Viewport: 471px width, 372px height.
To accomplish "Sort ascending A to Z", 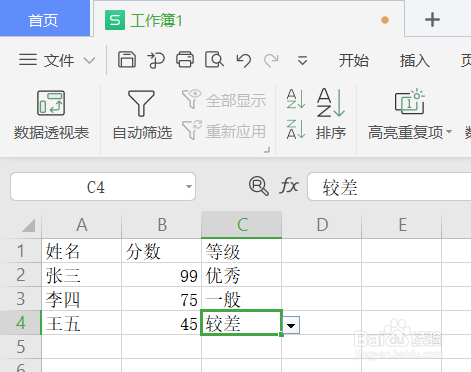I will (x=296, y=99).
